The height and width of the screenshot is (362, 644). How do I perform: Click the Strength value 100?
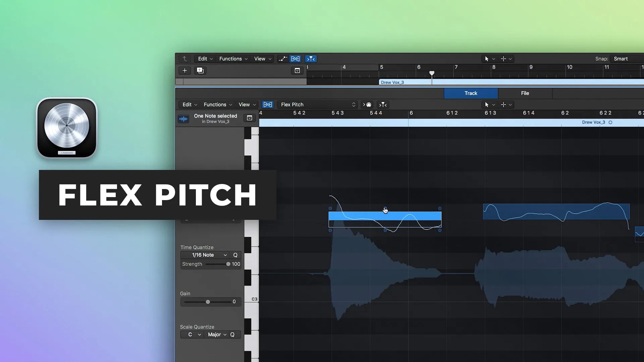click(236, 264)
